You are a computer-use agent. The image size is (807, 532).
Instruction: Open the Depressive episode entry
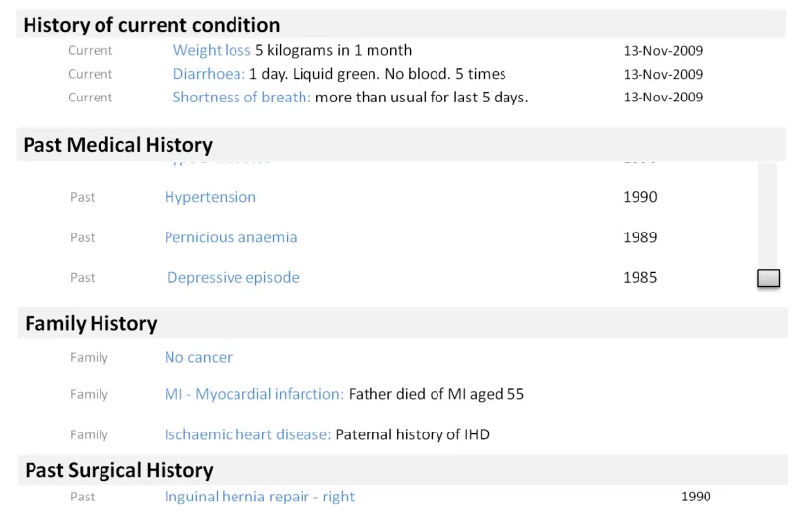[233, 278]
